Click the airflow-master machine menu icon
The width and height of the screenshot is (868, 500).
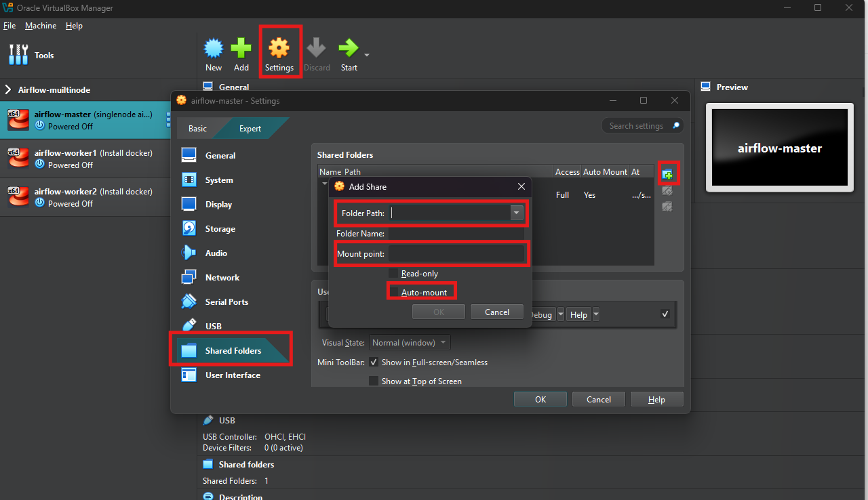(x=167, y=121)
